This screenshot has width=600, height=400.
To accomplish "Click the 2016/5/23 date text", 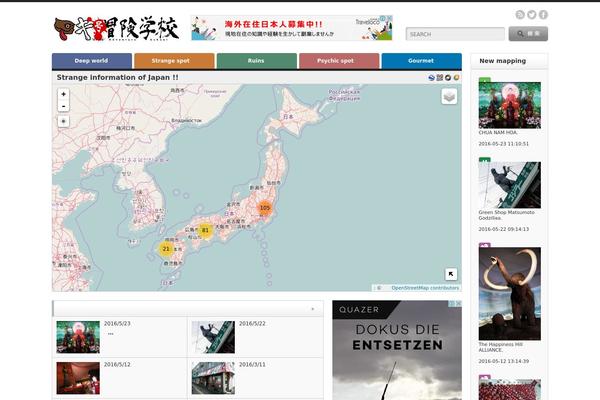I will pyautogui.click(x=117, y=323).
